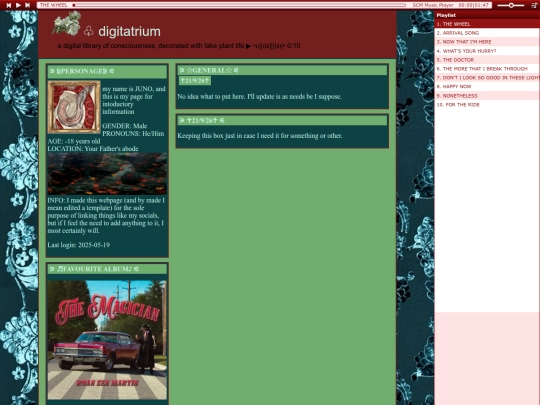Click THE WHEEL title in player bar
This screenshot has height=405, width=540.
coord(53,5)
